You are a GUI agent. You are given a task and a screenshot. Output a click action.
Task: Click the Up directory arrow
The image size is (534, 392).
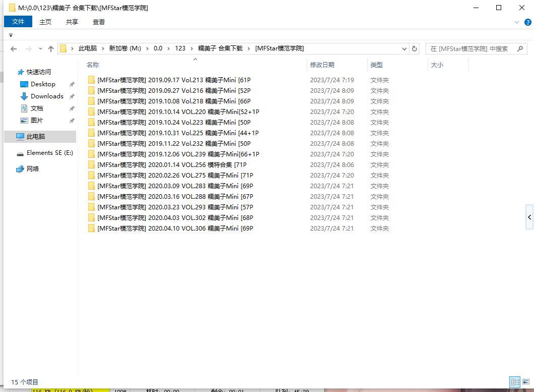(50, 49)
